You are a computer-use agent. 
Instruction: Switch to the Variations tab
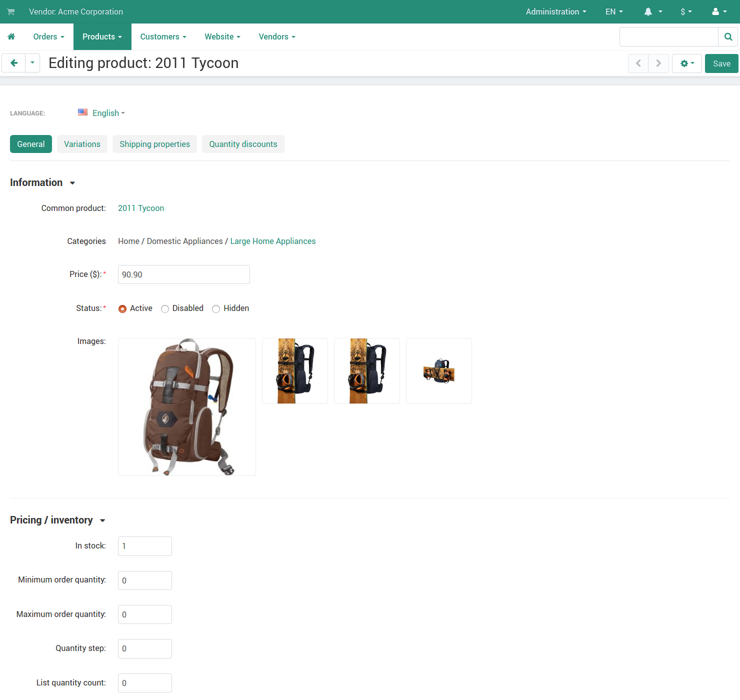pos(82,144)
